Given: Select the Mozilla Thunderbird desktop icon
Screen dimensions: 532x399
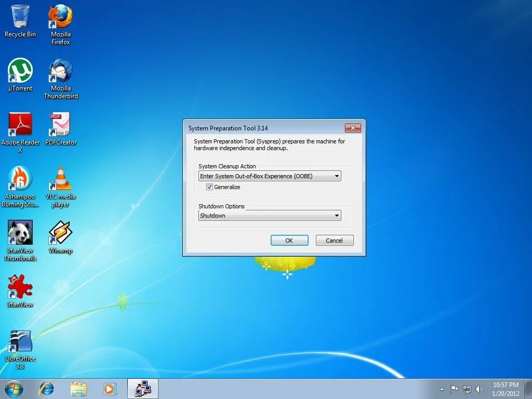Looking at the screenshot, I should [x=60, y=79].
